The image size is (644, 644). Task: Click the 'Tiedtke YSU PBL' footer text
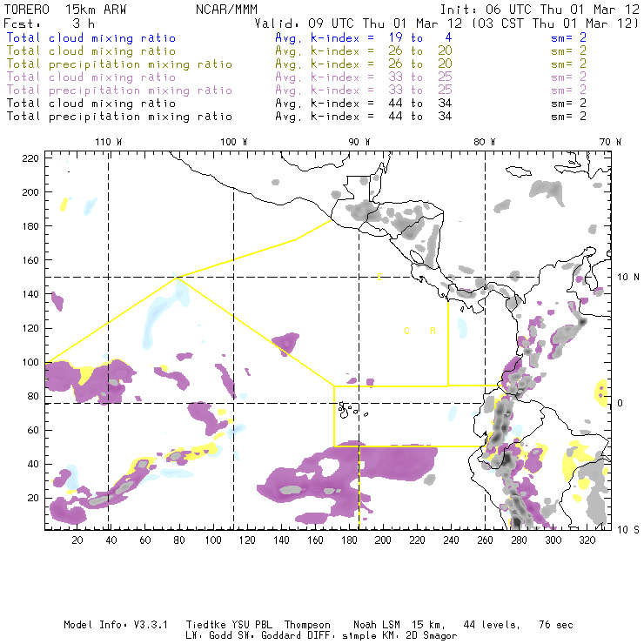coord(229,625)
